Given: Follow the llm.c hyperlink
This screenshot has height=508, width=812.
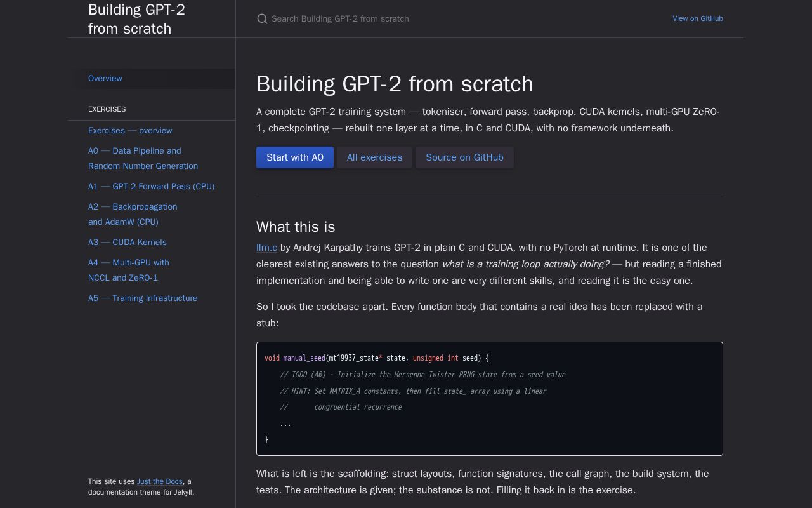Looking at the screenshot, I should 266,248.
